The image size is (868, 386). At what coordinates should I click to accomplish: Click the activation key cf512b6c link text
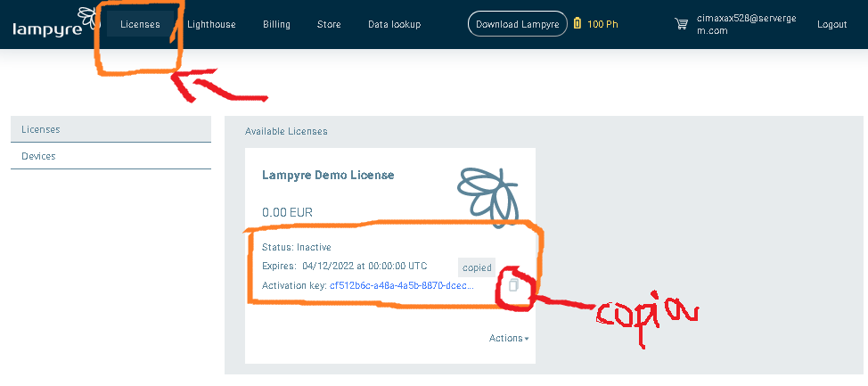401,286
